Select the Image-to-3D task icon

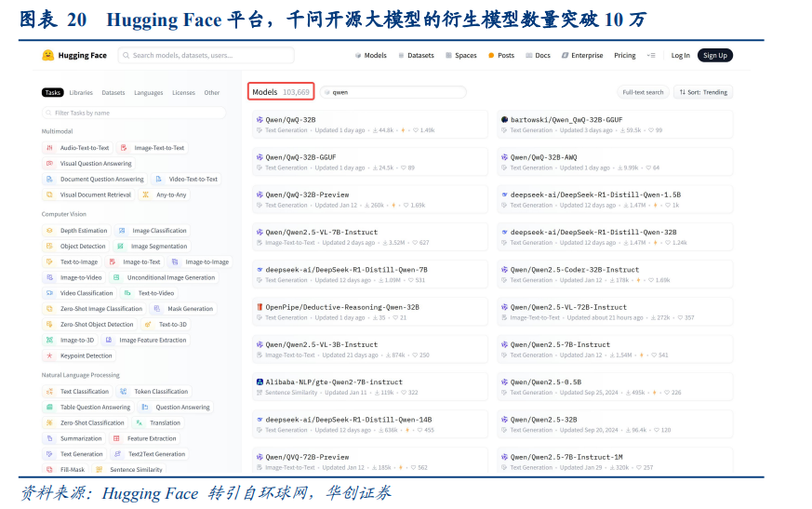(49, 340)
